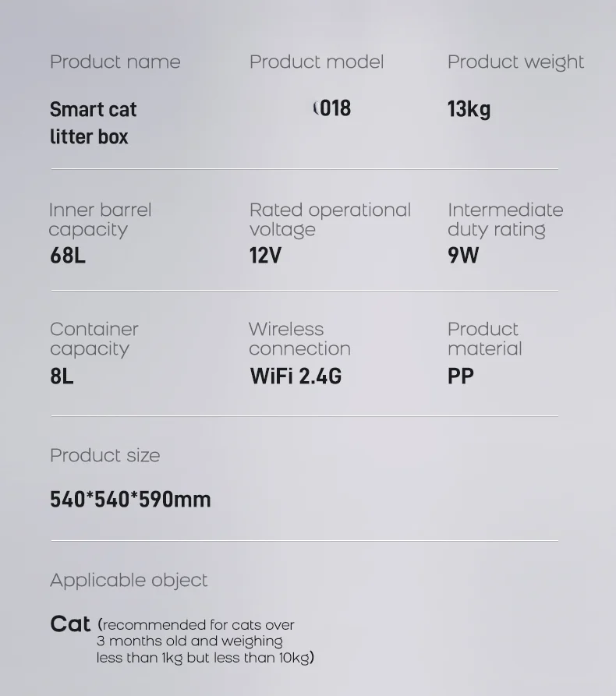Select the 13kg weight value
Image resolution: width=616 pixels, height=696 pixels.
(x=469, y=108)
